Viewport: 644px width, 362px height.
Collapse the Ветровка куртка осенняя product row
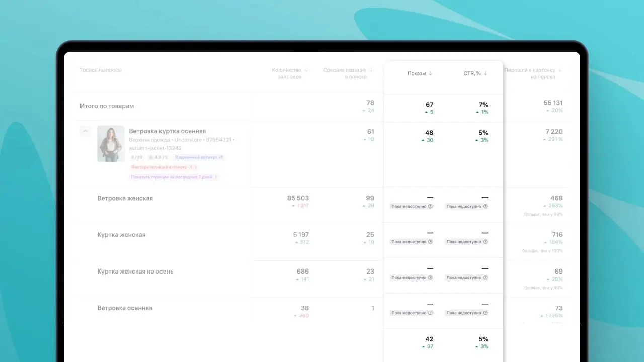click(85, 131)
